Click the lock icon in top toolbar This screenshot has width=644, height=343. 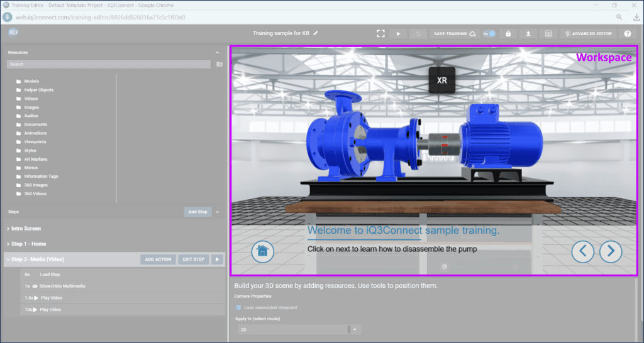coord(508,33)
